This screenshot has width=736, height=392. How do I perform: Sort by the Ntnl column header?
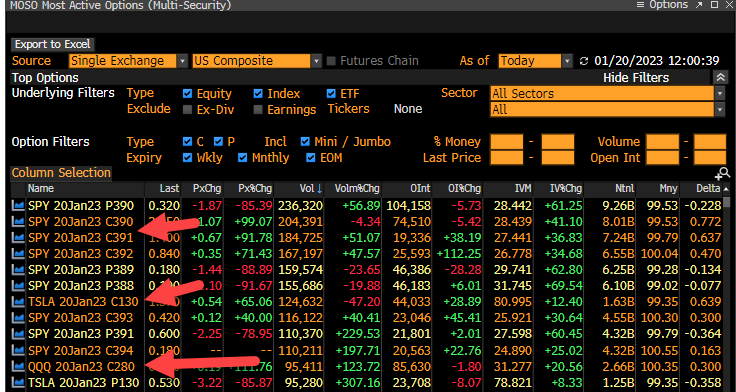[x=610, y=189]
